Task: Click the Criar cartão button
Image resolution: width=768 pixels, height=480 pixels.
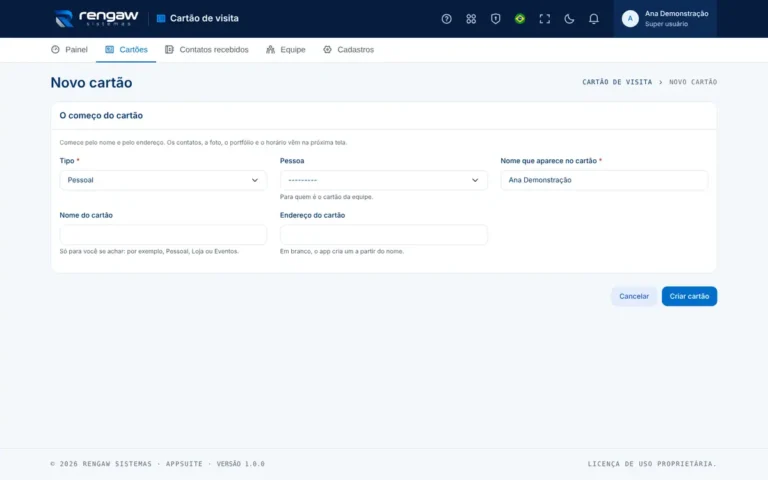Action: (689, 296)
